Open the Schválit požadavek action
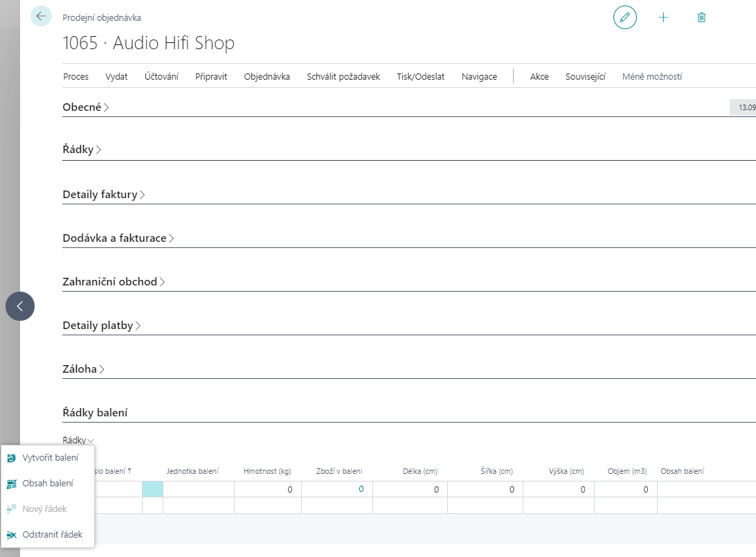The width and height of the screenshot is (756, 557). 343,77
